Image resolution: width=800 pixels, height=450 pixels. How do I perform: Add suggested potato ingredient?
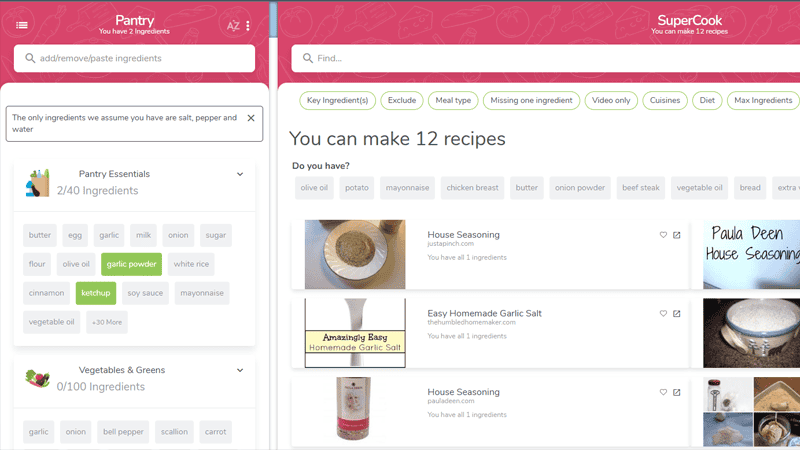click(x=357, y=188)
